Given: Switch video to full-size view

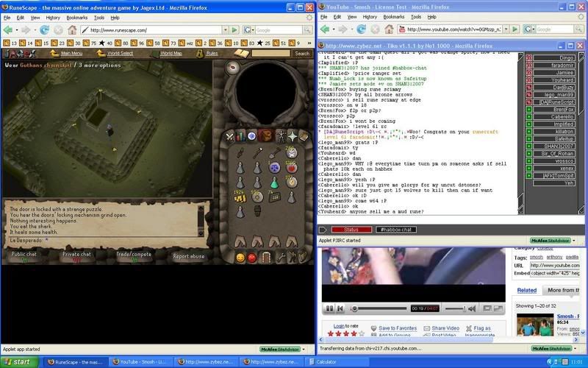Looking at the screenshot, I should [498, 308].
